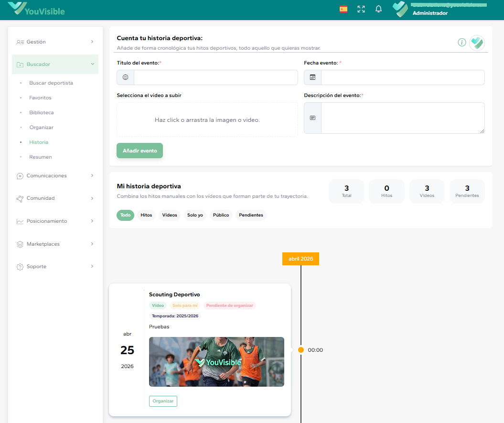This screenshot has width=504, height=423.
Task: Open notifications bell
Action: click(x=379, y=9)
